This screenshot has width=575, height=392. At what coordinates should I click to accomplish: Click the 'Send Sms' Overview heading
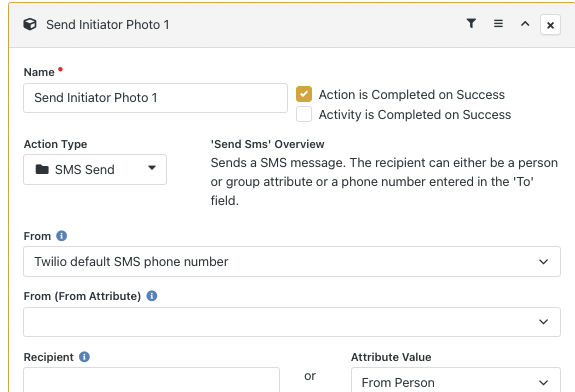click(x=267, y=144)
